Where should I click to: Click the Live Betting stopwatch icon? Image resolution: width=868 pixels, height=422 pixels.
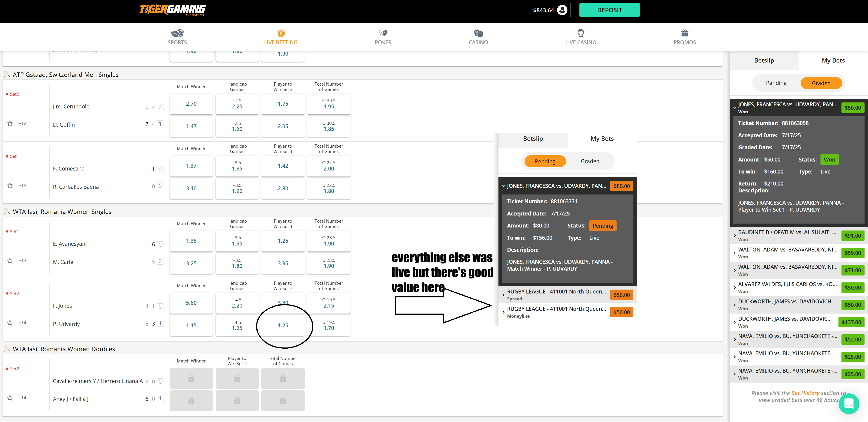click(281, 33)
